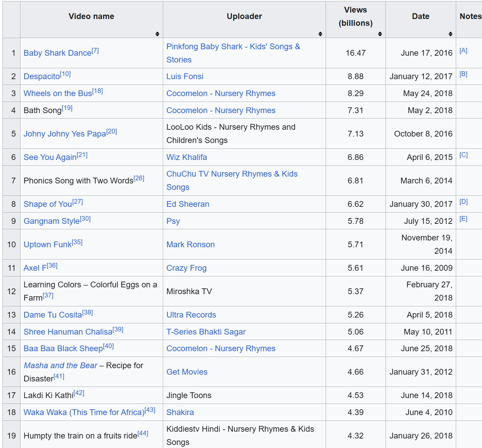This screenshot has height=448, width=482.
Task: Open citation [27] beside Shape of You
Action: click(x=78, y=202)
